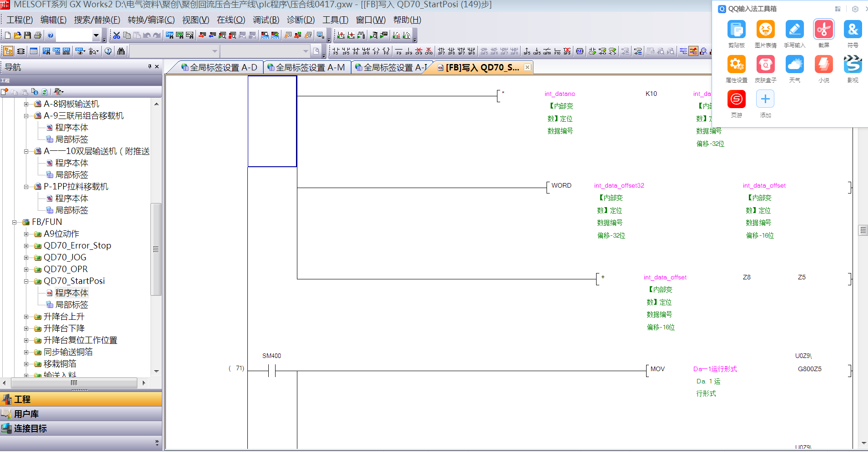The image size is (868, 452).
Task: Click the F9 horizontal line icon
Action: (399, 51)
